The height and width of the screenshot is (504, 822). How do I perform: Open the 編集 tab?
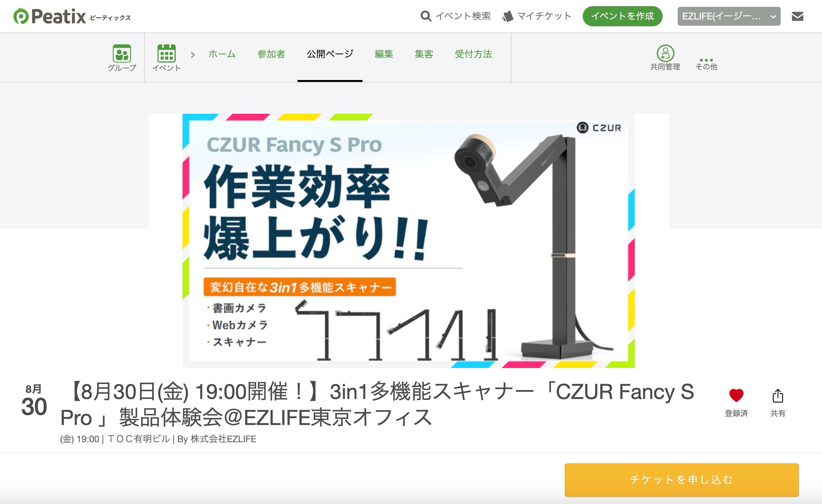pyautogui.click(x=384, y=54)
